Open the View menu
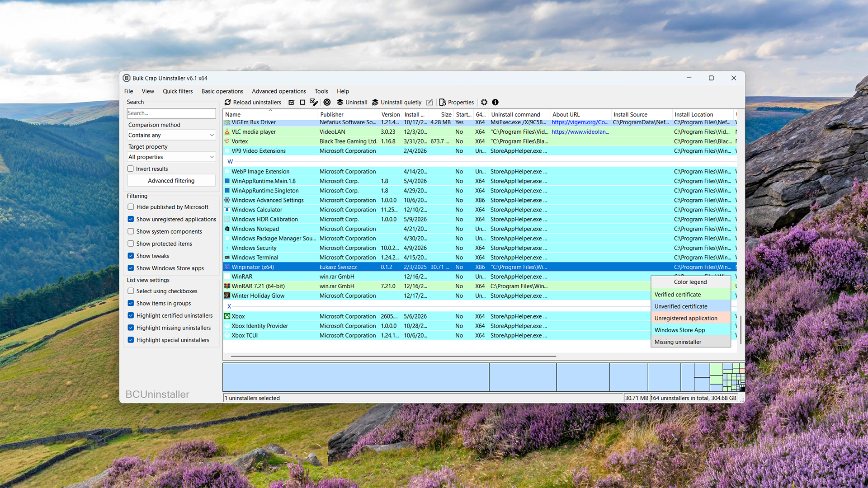The image size is (868, 488). click(x=148, y=91)
